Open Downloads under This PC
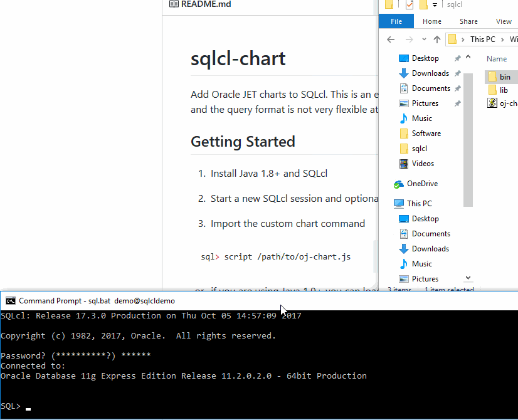The width and height of the screenshot is (518, 420). click(430, 249)
